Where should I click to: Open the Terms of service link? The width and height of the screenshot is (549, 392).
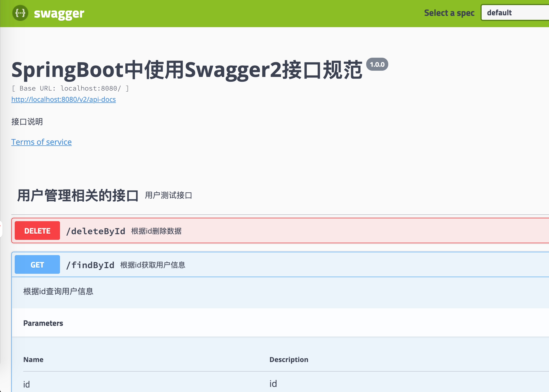tap(41, 142)
